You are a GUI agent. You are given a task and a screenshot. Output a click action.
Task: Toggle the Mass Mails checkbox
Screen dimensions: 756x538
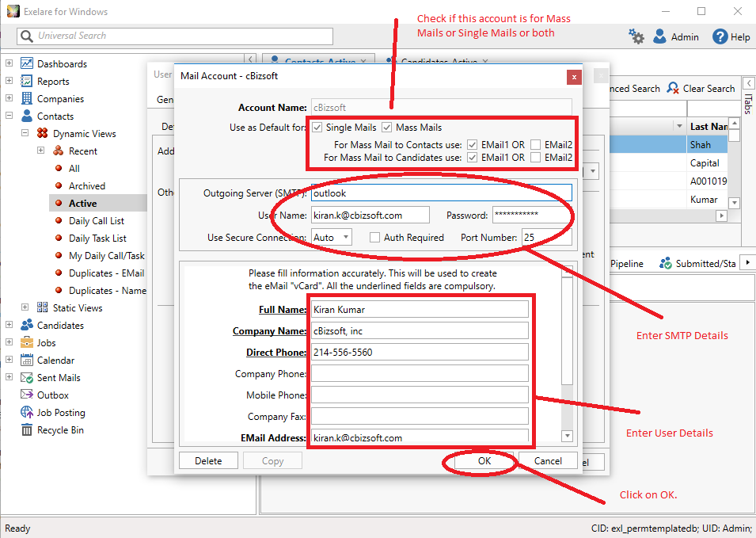coord(386,128)
